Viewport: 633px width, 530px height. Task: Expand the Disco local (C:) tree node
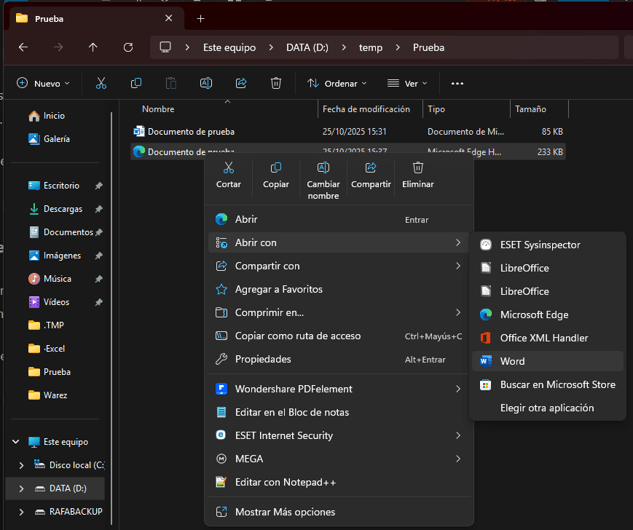[x=22, y=465]
